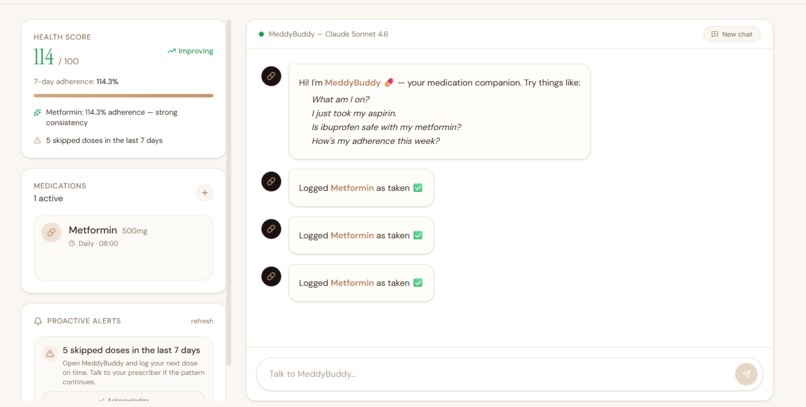This screenshot has width=806, height=407.
Task: Click the PROACTIVE ALERTS heading
Action: 84,321
